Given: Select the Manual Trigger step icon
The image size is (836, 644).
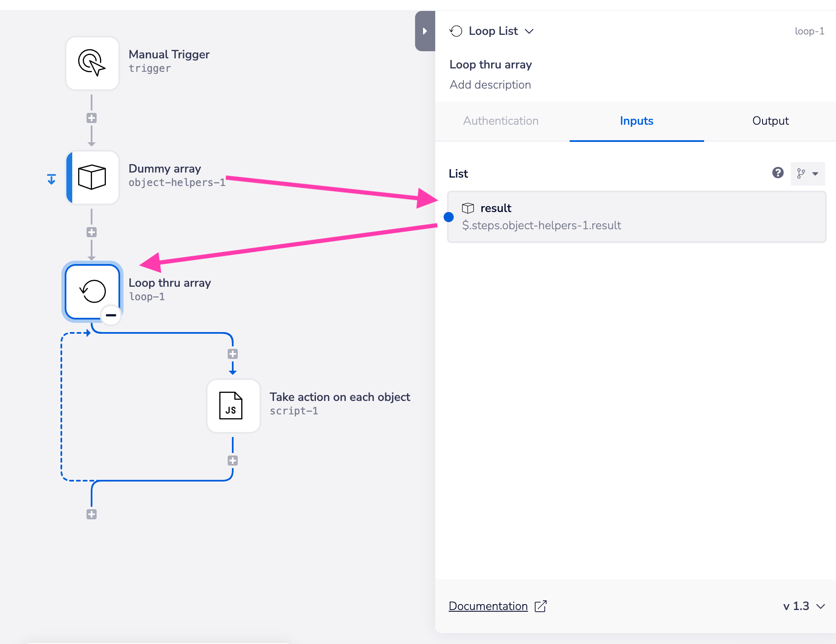Looking at the screenshot, I should coord(92,63).
